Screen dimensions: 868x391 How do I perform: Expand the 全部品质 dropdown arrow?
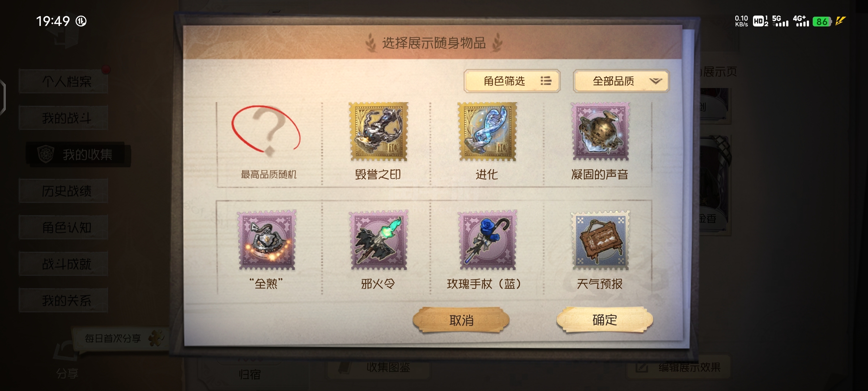(655, 81)
